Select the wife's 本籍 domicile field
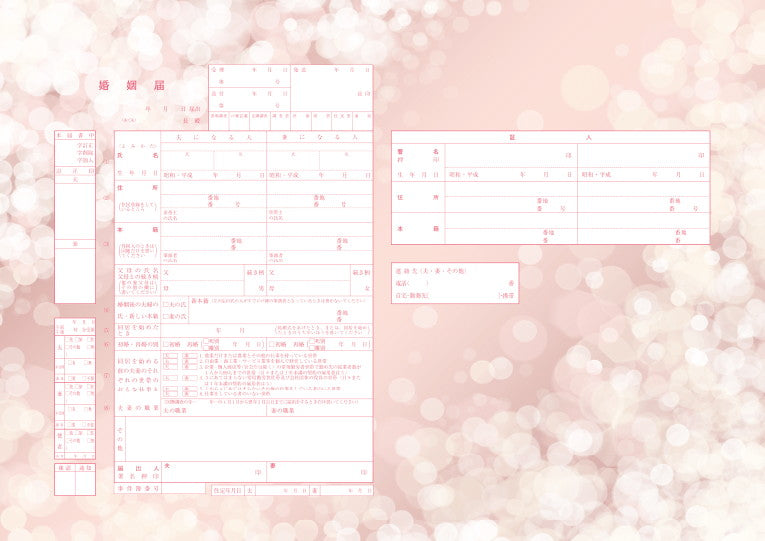Image resolution: width=765 pixels, height=541 pixels. (319, 243)
